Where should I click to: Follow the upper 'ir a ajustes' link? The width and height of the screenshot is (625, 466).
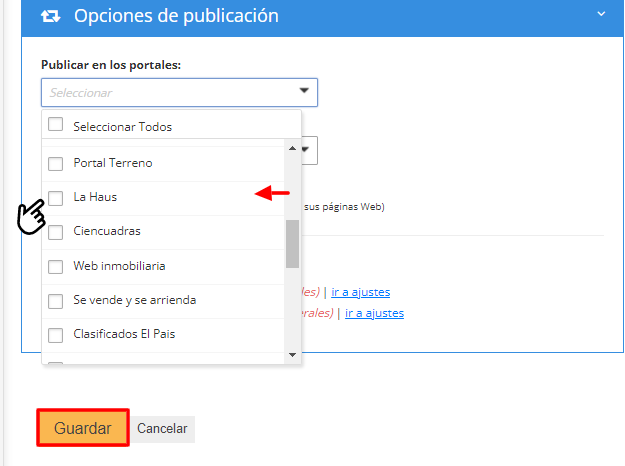click(360, 292)
